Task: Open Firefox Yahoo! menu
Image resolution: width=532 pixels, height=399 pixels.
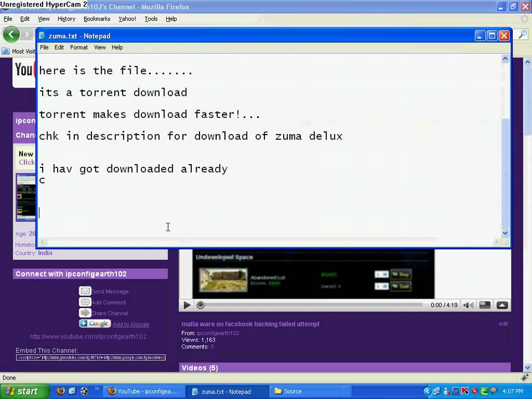Action: point(127,19)
